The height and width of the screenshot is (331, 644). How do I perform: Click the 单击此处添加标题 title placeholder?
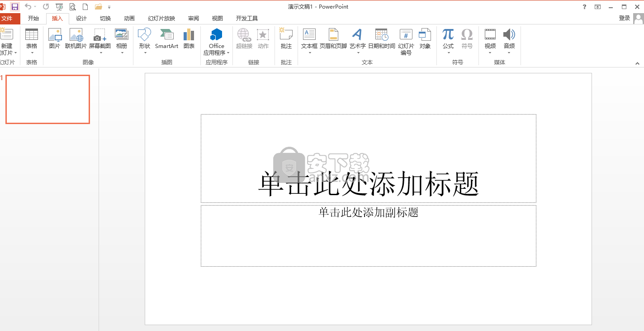tap(369, 158)
